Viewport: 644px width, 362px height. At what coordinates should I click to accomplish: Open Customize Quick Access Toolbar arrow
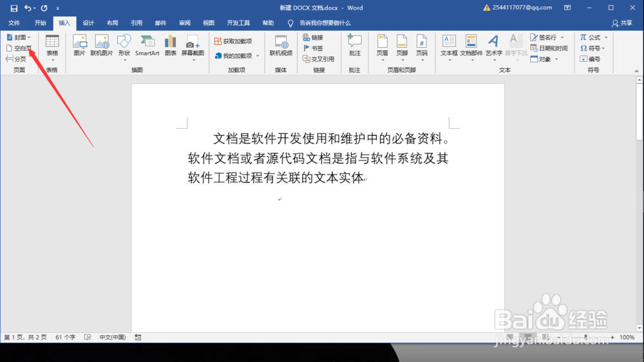coord(57,8)
